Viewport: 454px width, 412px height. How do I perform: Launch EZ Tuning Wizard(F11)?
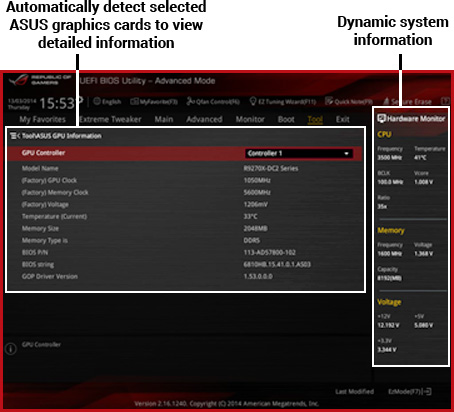pos(283,101)
